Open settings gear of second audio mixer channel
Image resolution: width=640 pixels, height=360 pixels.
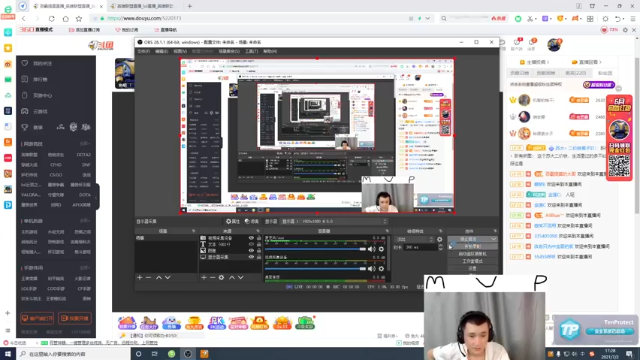point(381,269)
